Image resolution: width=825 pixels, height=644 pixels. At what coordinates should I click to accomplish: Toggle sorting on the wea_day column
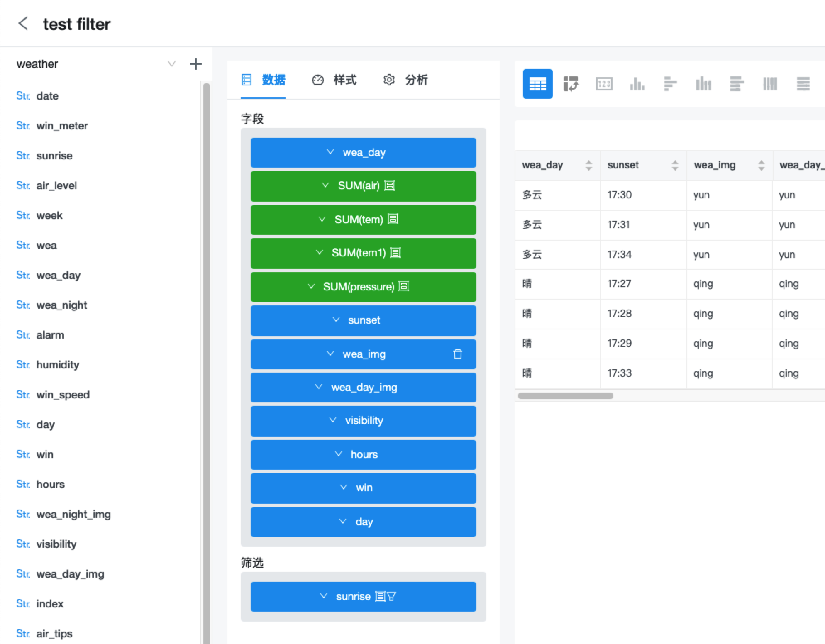589,165
